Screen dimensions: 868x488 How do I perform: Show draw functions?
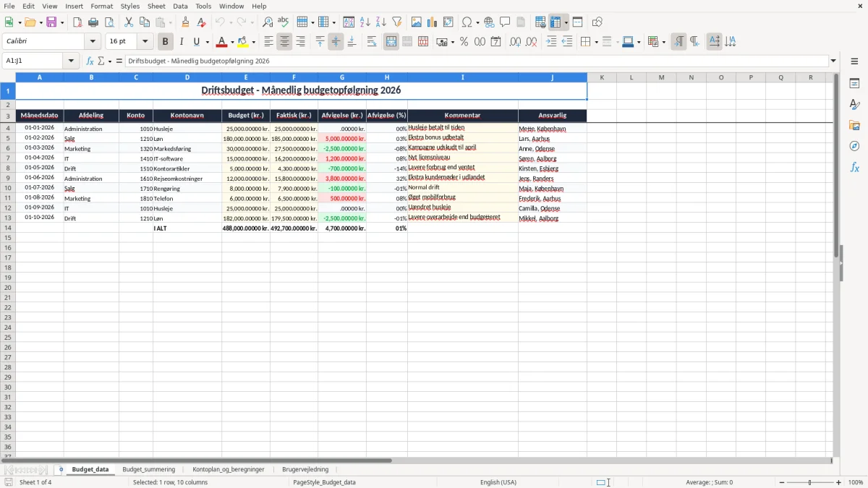tap(597, 22)
